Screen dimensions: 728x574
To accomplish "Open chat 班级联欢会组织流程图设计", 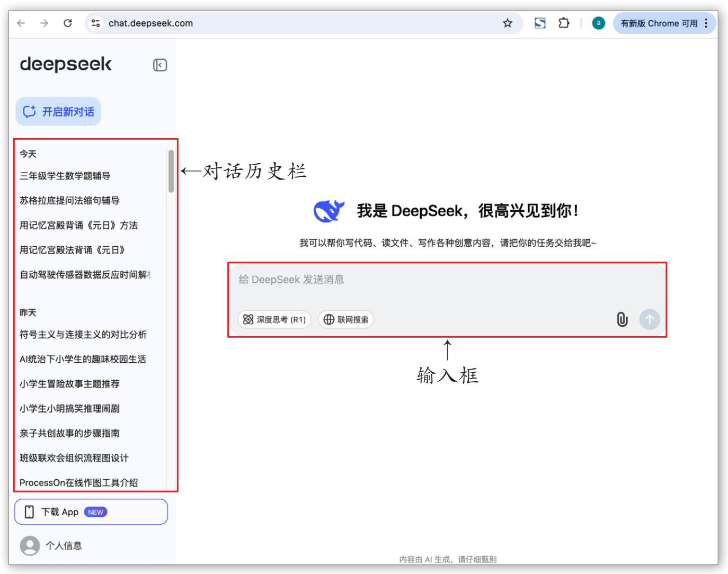I will point(74,458).
